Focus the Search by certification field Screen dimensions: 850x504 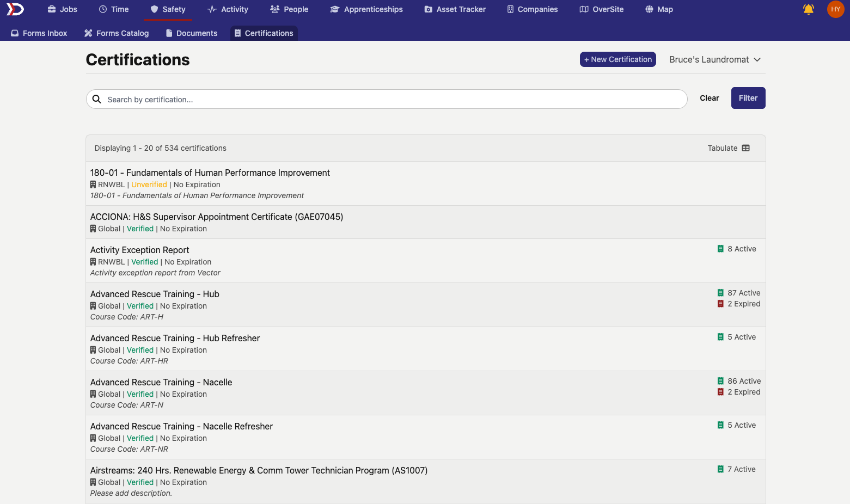click(x=387, y=99)
